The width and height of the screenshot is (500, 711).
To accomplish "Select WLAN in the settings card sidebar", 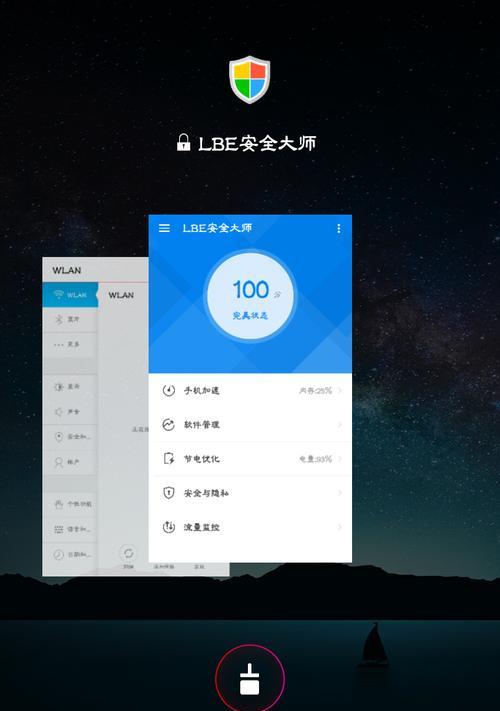I will pos(70,295).
